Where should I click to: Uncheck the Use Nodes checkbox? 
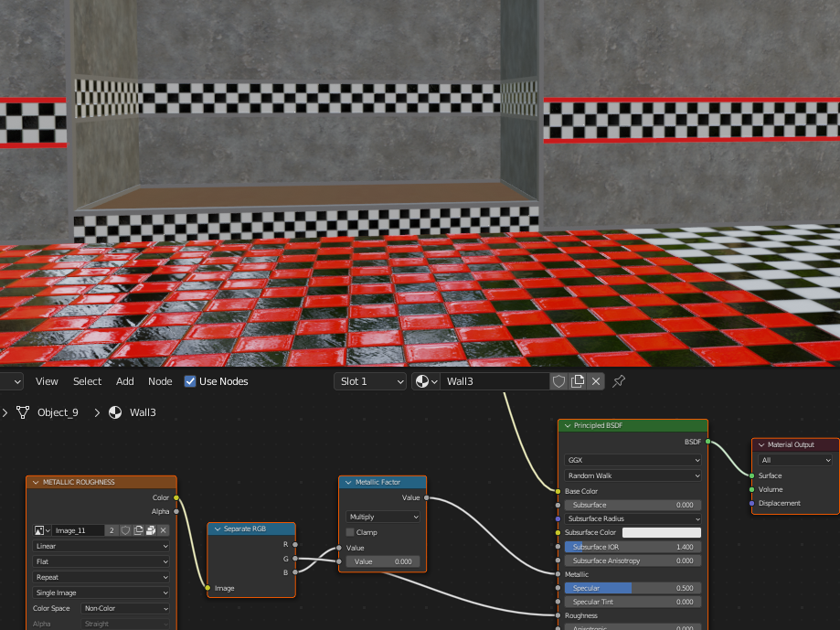point(190,381)
